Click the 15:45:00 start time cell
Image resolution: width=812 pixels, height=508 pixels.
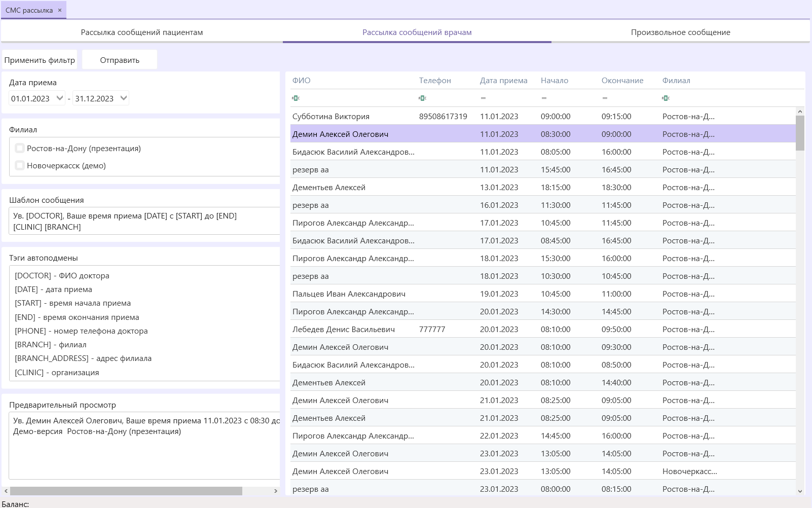pos(556,169)
